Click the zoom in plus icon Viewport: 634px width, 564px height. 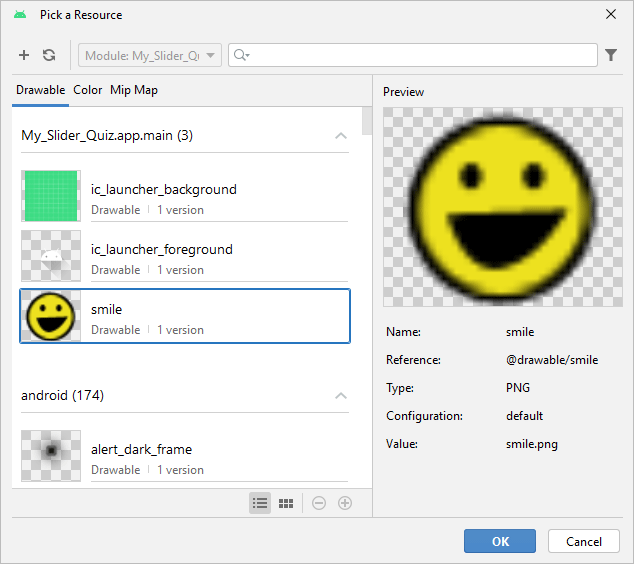[x=345, y=503]
